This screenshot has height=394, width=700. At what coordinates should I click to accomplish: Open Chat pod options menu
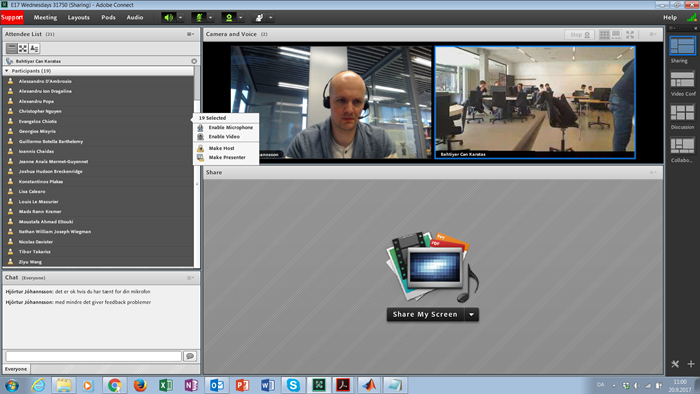(191, 278)
